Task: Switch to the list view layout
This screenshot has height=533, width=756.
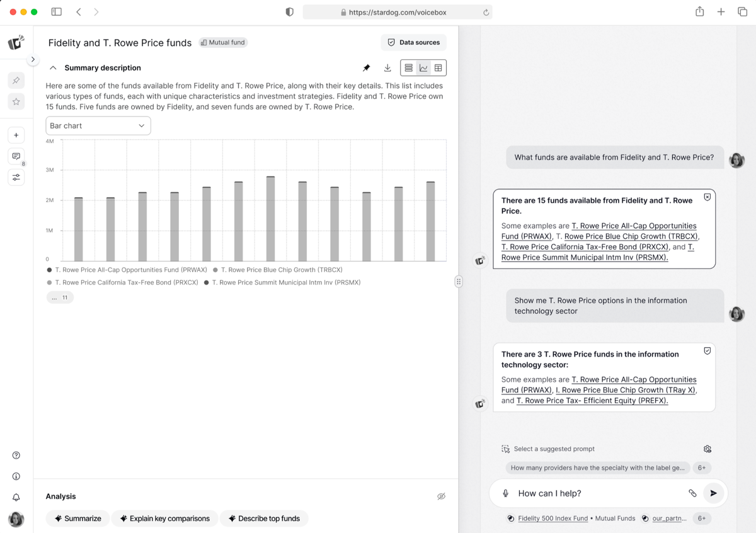Action: (x=408, y=68)
